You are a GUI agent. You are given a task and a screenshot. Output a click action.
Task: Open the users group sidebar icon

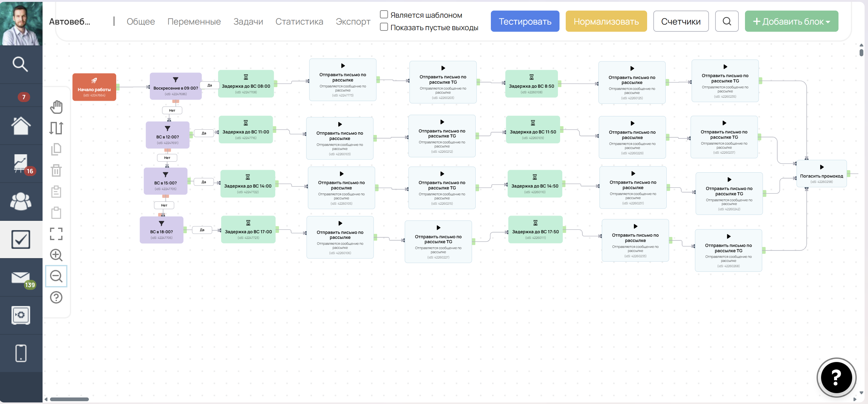(x=21, y=201)
